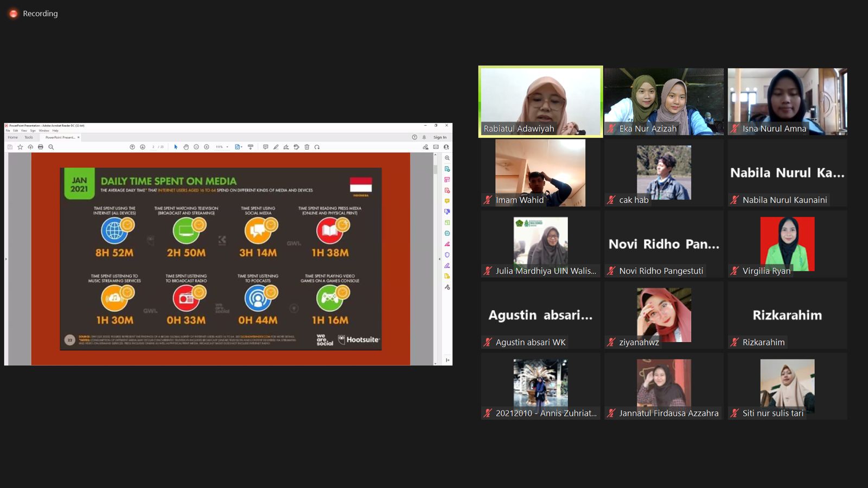Go to next page with down arrow
The height and width of the screenshot is (488, 868).
[143, 147]
